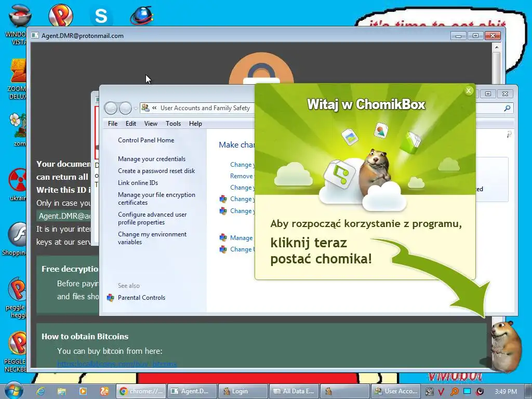Open Windows Explorer folder icon on taskbar
Screen dimensions: 532x399
click(61, 391)
